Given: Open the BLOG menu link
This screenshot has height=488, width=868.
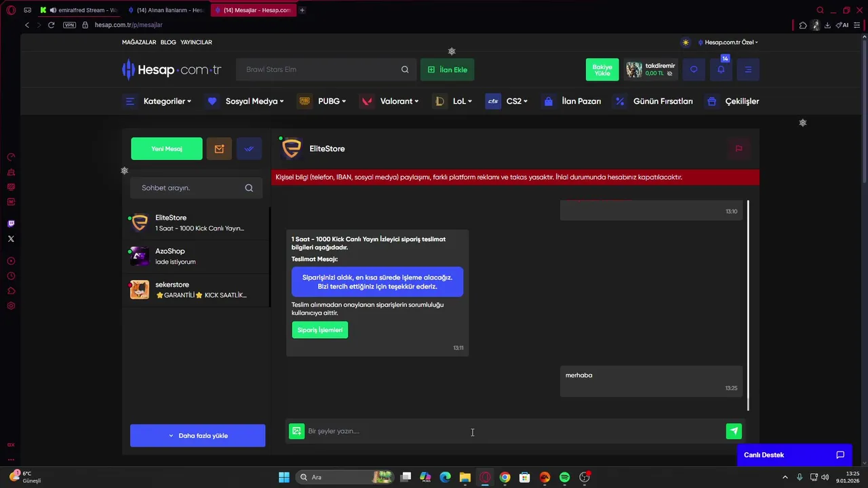Looking at the screenshot, I should [168, 42].
